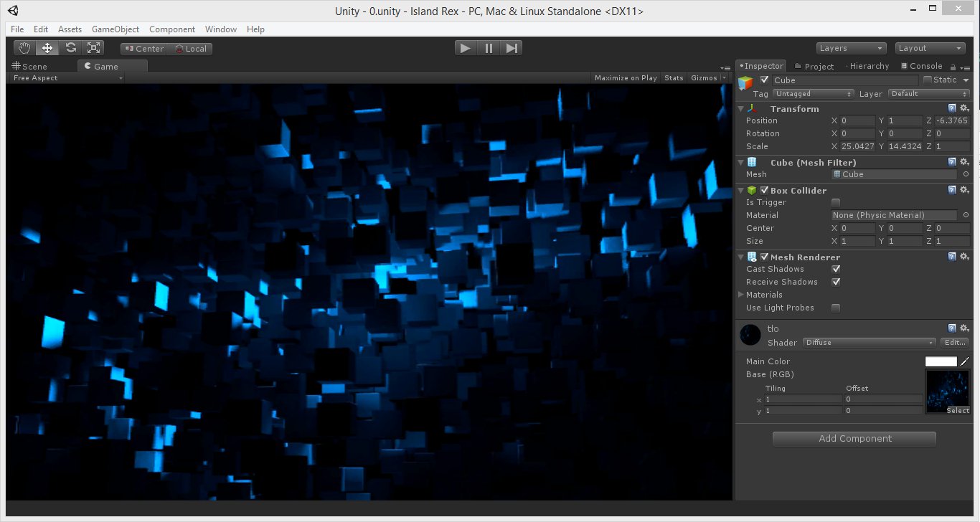Open the Layout dropdown
Image resolution: width=980 pixels, height=522 pixels.
[930, 48]
